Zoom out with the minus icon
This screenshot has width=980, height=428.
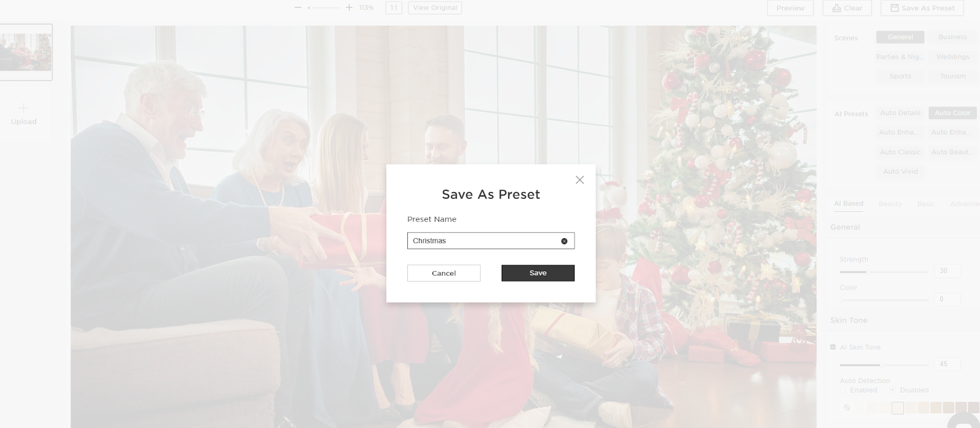point(298,8)
